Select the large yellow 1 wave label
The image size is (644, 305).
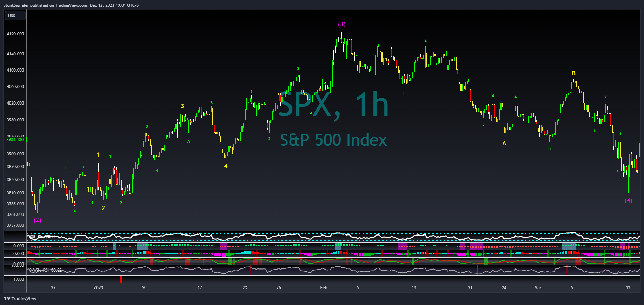[x=98, y=155]
